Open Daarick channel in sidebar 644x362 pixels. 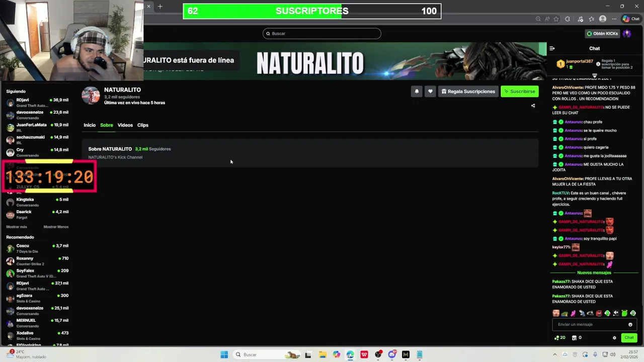pos(37,215)
